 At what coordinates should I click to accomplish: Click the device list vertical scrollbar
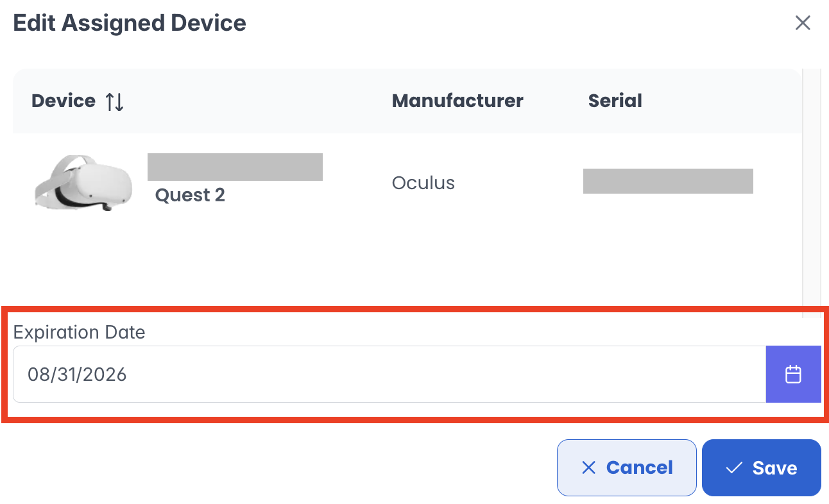point(812,192)
